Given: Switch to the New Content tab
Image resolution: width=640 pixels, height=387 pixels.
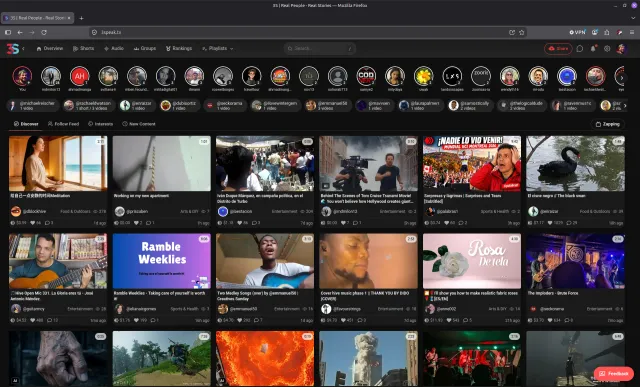Looking at the screenshot, I should pyautogui.click(x=139, y=124).
